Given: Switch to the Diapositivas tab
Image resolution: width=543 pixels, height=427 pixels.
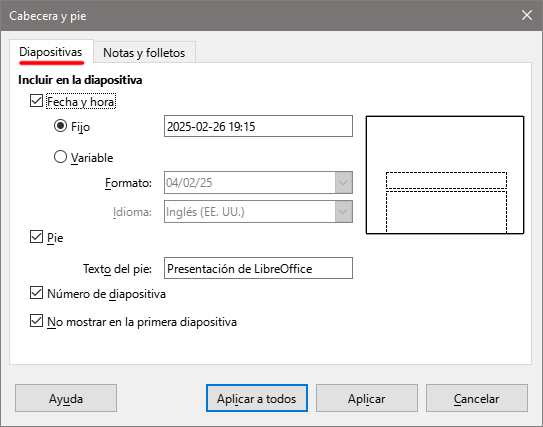Looking at the screenshot, I should click(x=51, y=52).
